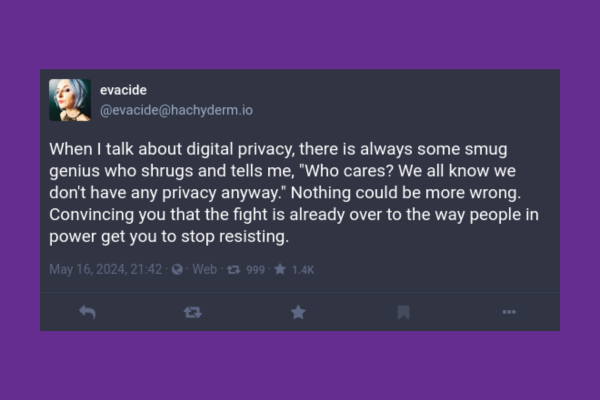Click the star icon beside 1.4K

(281, 269)
